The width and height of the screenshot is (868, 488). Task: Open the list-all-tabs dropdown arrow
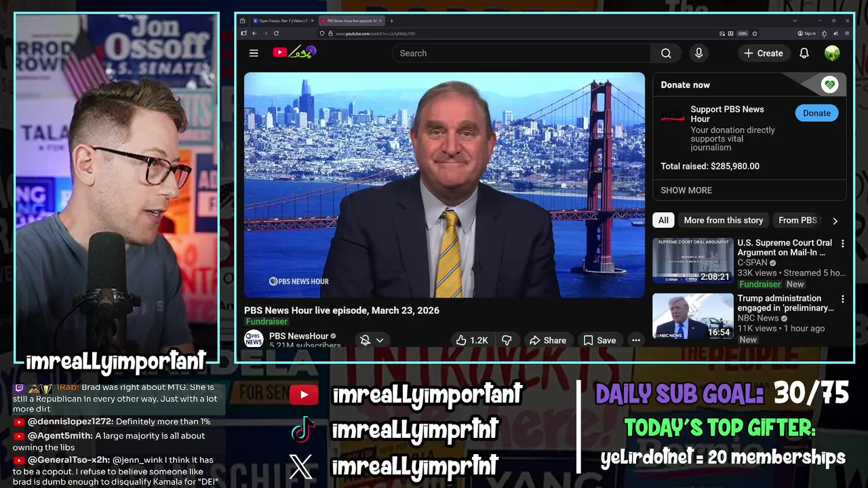click(x=795, y=21)
